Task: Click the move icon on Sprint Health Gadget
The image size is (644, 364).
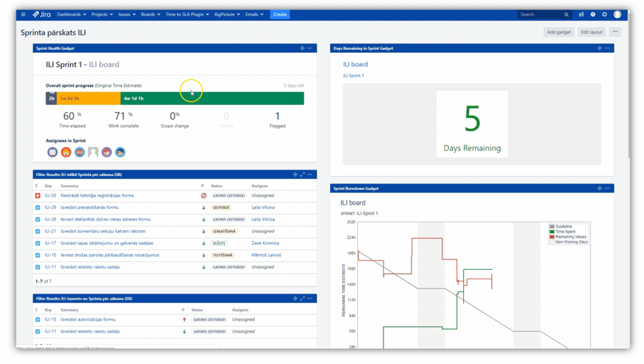Action: pos(303,48)
